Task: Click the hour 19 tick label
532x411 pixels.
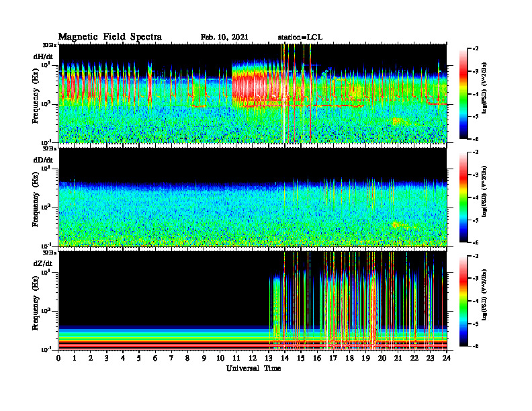Action: pyautogui.click(x=365, y=358)
